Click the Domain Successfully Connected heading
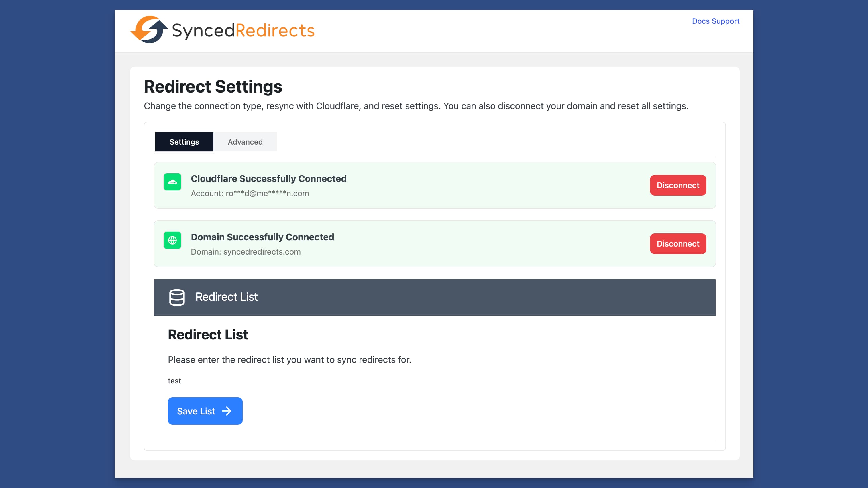 pyautogui.click(x=262, y=237)
